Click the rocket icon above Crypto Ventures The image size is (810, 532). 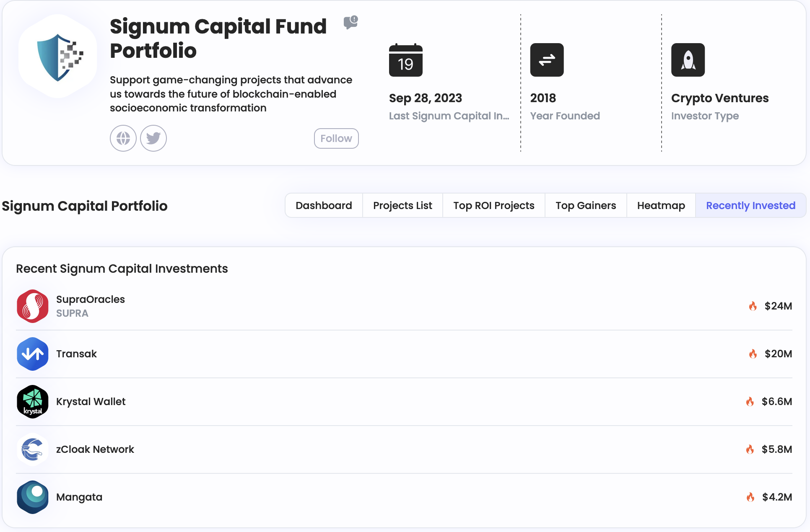click(688, 60)
